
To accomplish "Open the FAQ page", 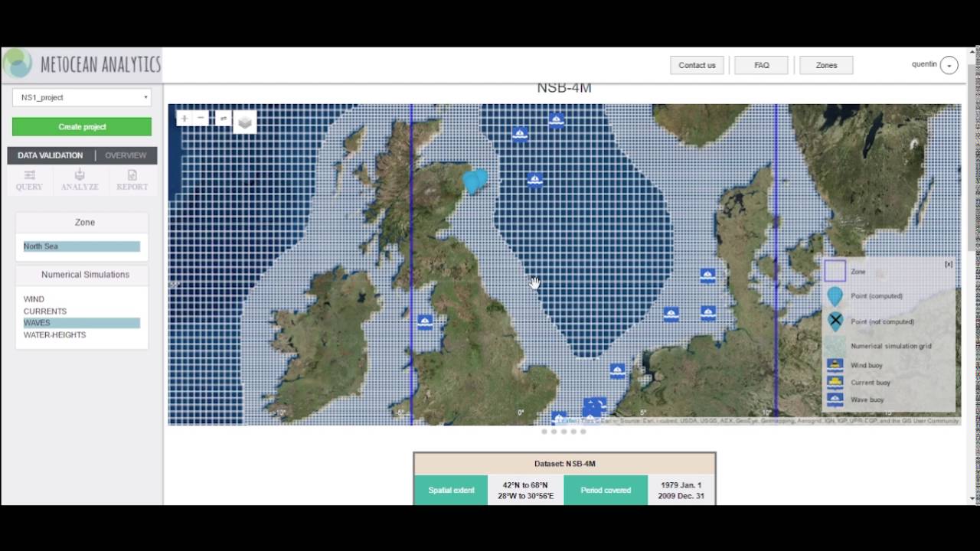I will point(762,65).
